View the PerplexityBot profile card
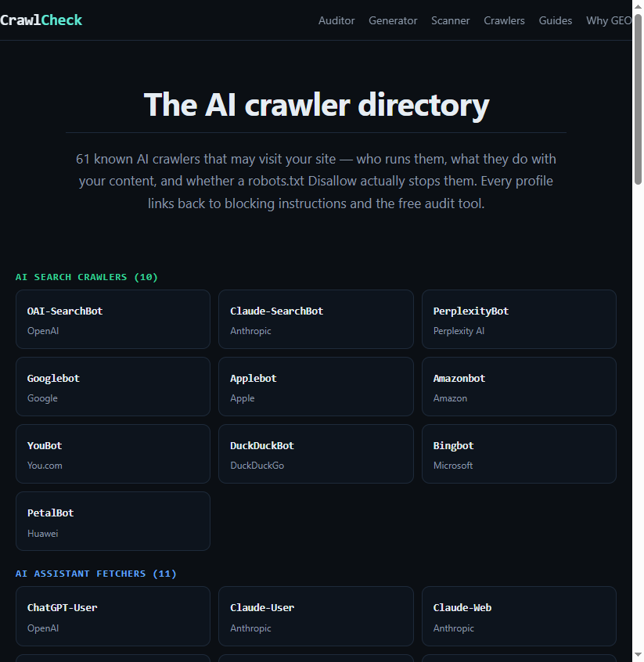Image resolution: width=644 pixels, height=662 pixels. [519, 319]
